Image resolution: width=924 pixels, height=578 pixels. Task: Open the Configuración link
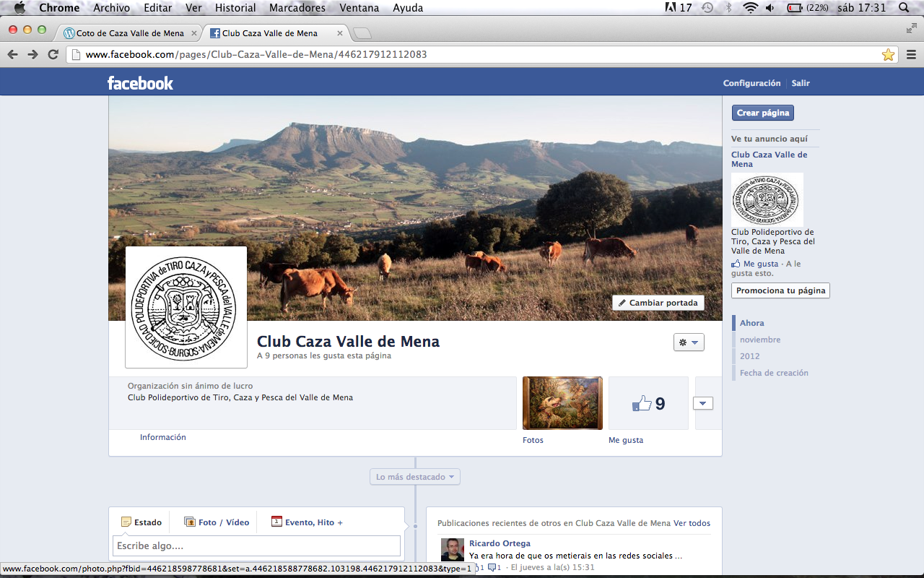(751, 83)
